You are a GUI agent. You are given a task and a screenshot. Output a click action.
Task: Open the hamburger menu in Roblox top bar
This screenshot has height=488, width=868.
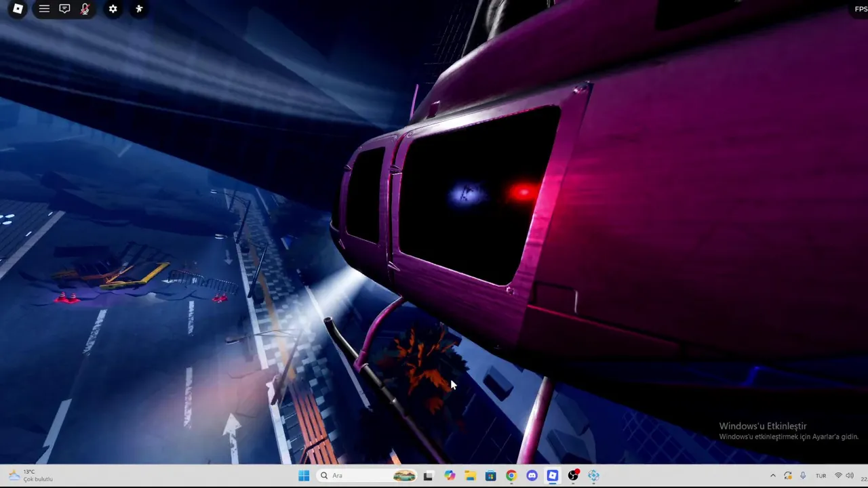(44, 9)
